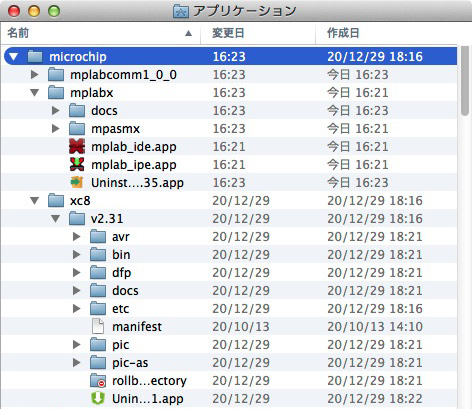Expand the mpasmx folder
This screenshot has height=409, width=472.
click(56, 128)
